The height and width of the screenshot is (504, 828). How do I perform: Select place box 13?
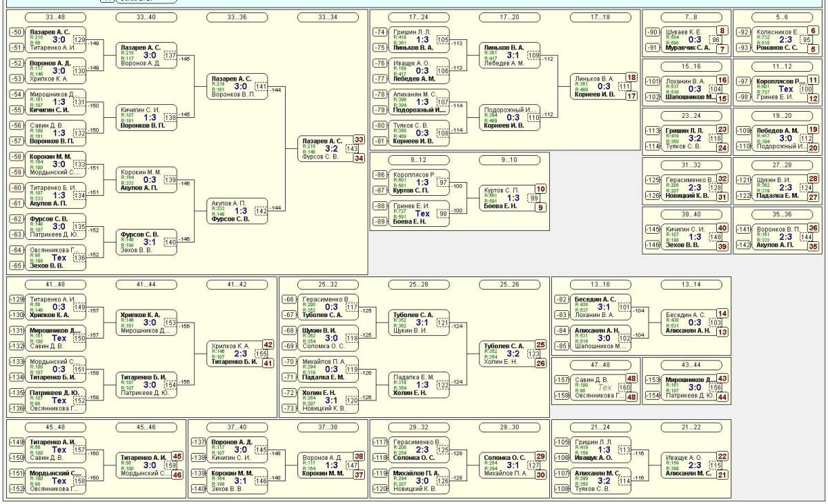pos(722,332)
